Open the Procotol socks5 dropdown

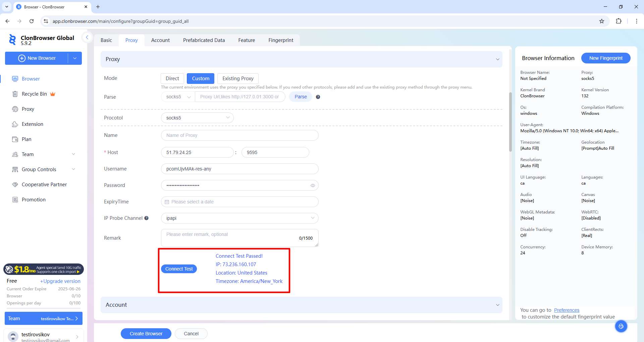point(197,118)
